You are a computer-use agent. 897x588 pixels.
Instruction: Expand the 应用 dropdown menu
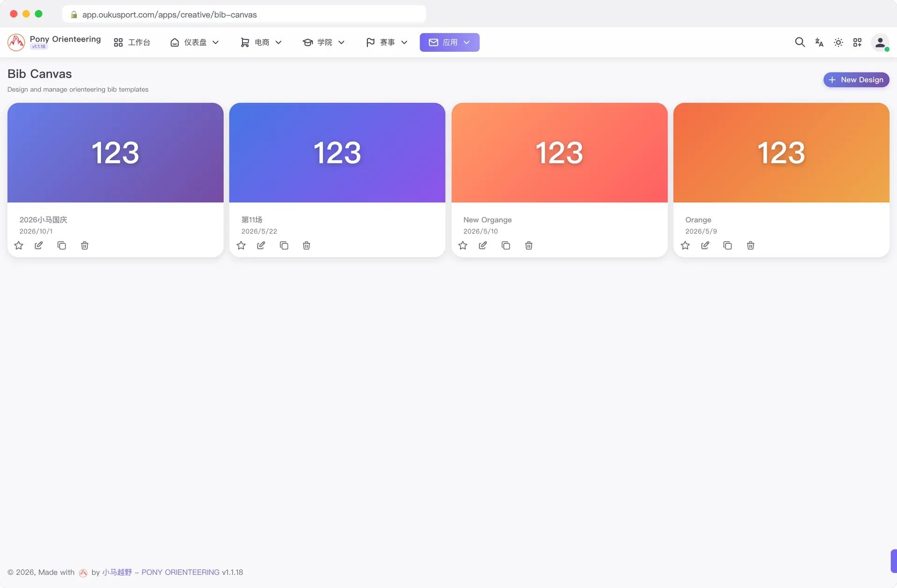pyautogui.click(x=449, y=42)
